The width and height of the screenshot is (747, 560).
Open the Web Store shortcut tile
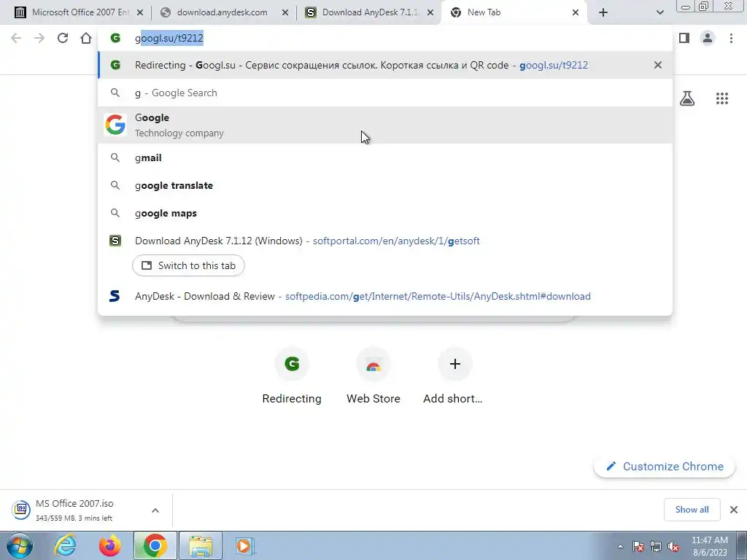click(x=373, y=376)
